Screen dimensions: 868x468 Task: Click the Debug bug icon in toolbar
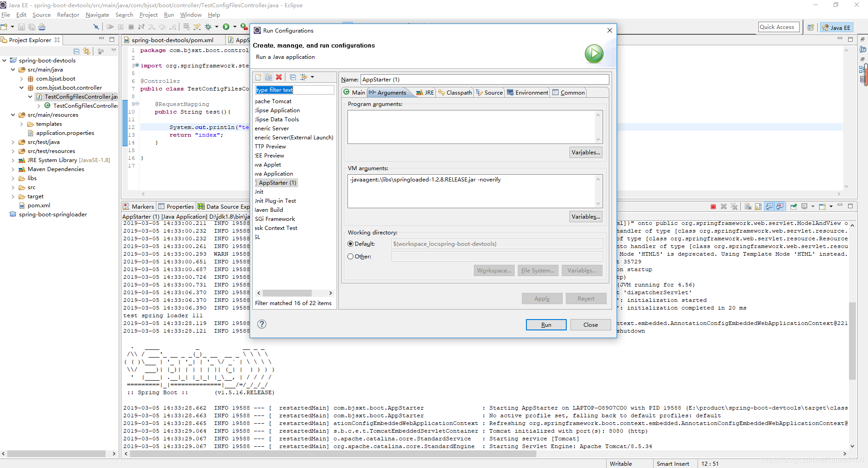[x=208, y=27]
